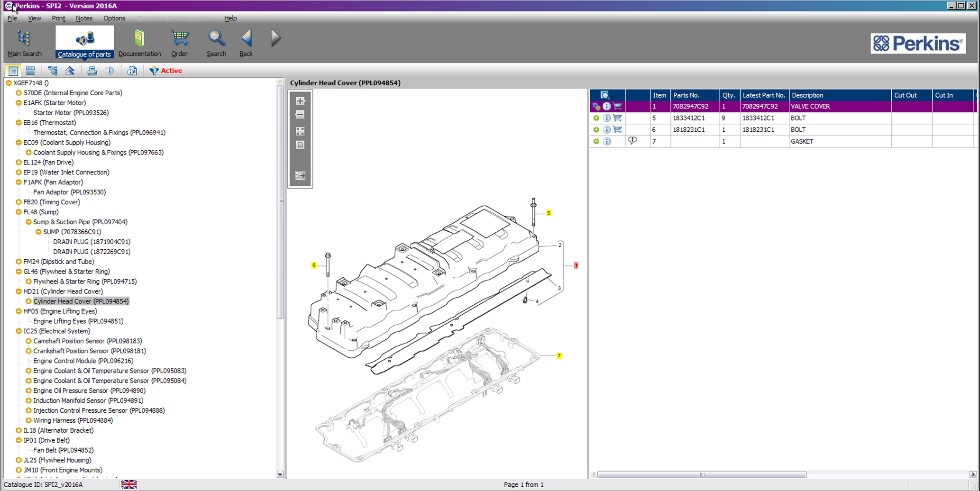Open the Notes menu

coord(84,18)
